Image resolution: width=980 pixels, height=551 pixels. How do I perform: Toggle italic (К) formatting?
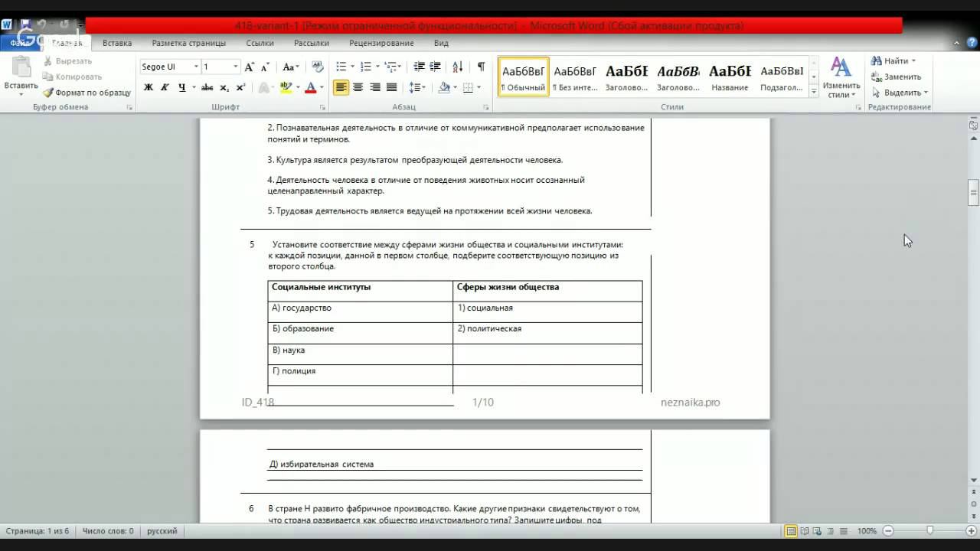click(x=165, y=87)
